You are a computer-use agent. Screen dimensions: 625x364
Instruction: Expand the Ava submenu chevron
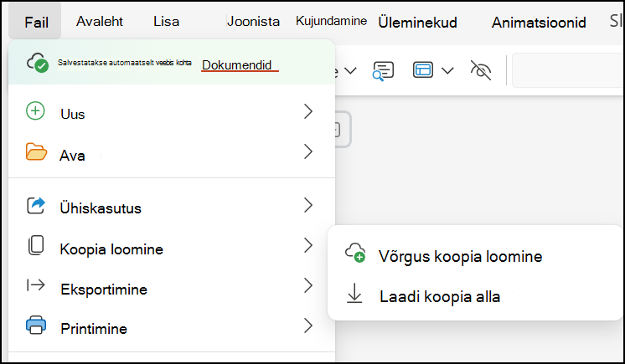(x=308, y=151)
